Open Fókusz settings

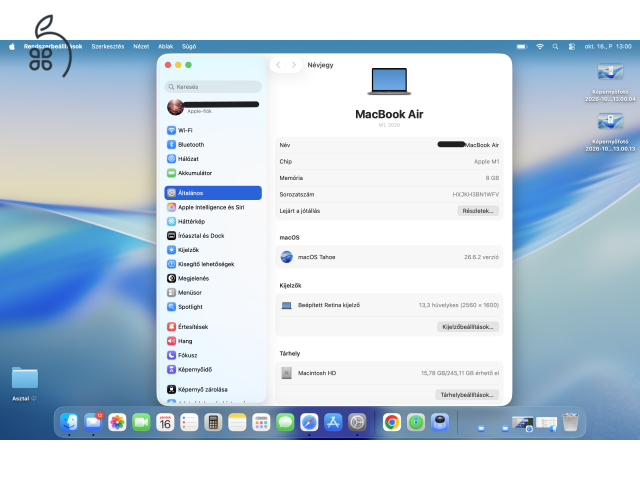tap(213, 356)
